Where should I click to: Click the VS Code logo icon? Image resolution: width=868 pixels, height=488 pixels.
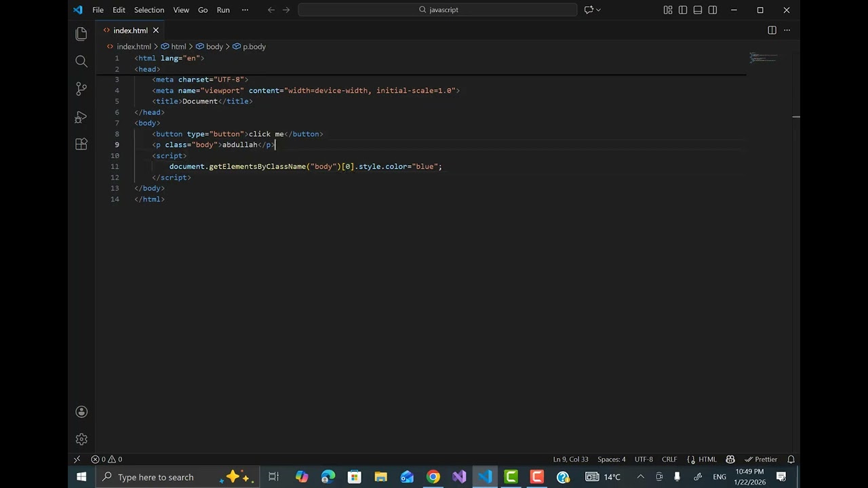coord(77,10)
